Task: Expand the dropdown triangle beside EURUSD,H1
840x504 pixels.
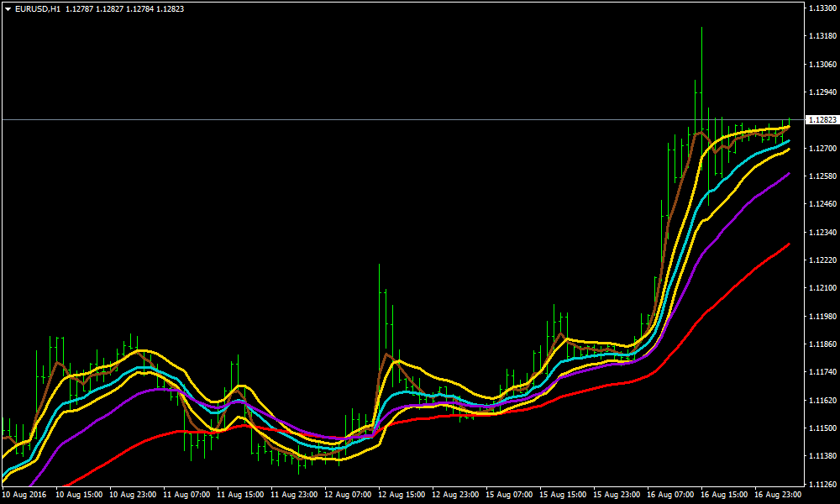Action: click(x=7, y=8)
